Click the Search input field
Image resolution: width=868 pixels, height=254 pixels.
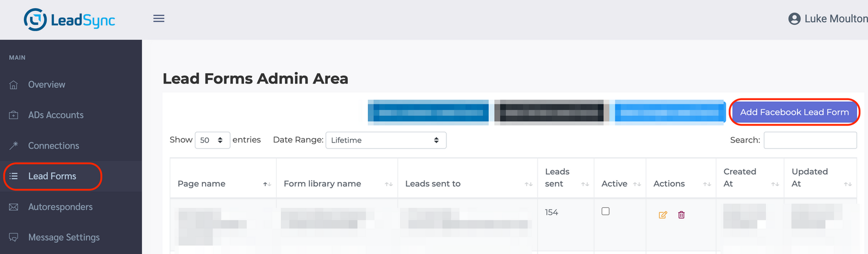tap(810, 140)
